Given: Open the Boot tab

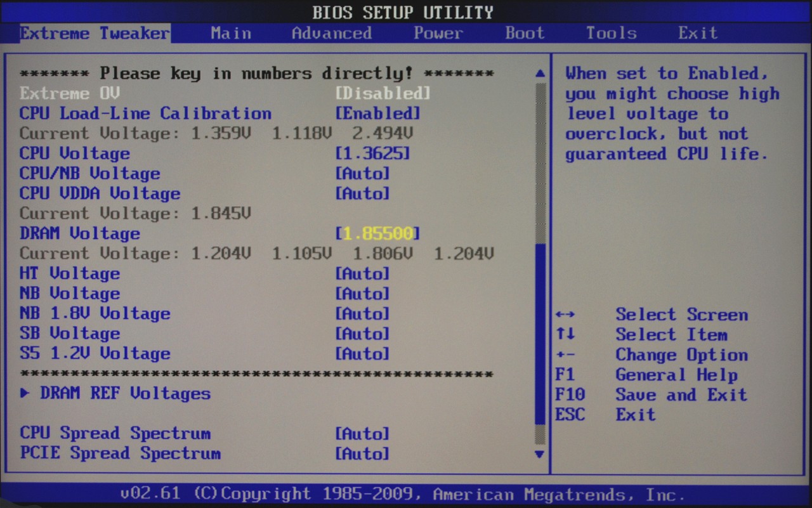Looking at the screenshot, I should [525, 33].
